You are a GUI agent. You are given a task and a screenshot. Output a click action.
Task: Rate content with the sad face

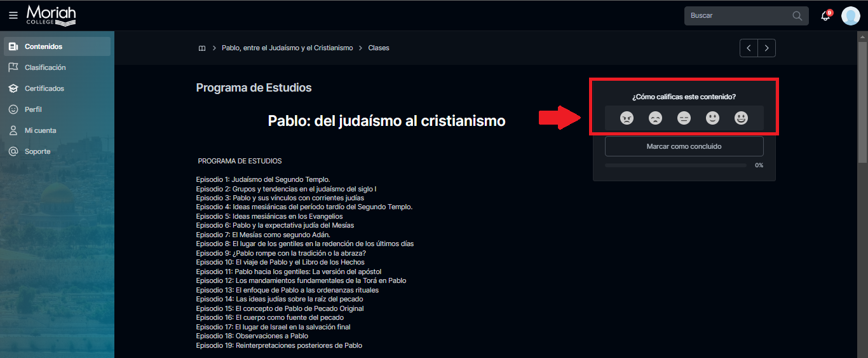click(x=656, y=118)
